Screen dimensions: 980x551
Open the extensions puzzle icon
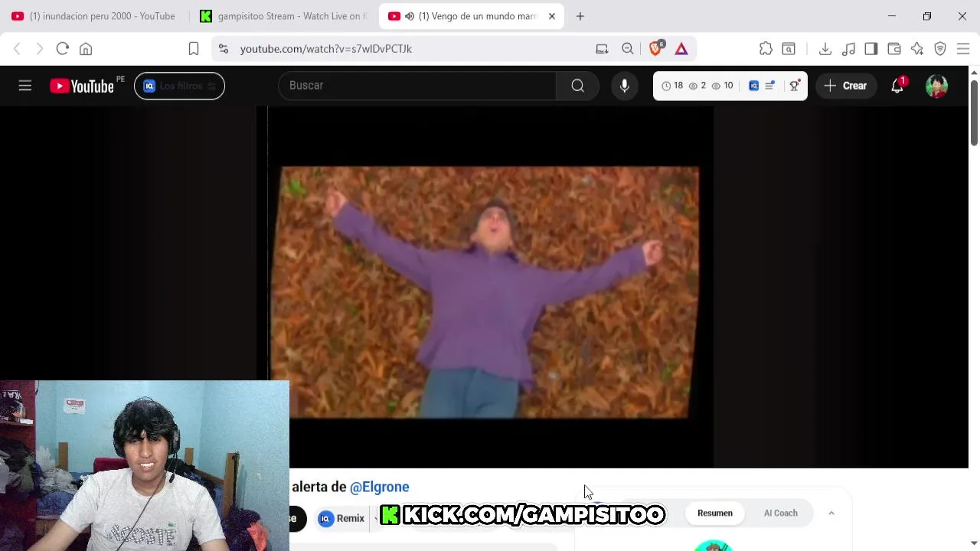[766, 49]
